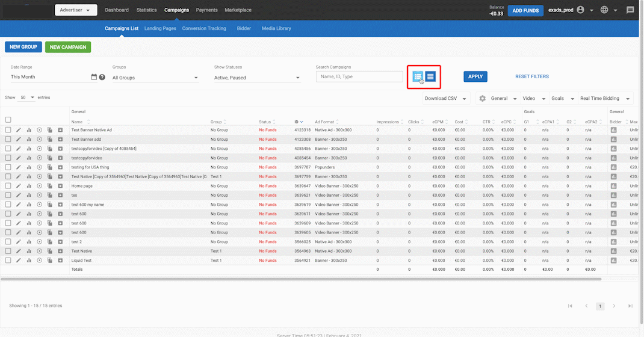Screen dimensions: 644x337
Task: Open the date range calendar icon
Action: (94, 77)
